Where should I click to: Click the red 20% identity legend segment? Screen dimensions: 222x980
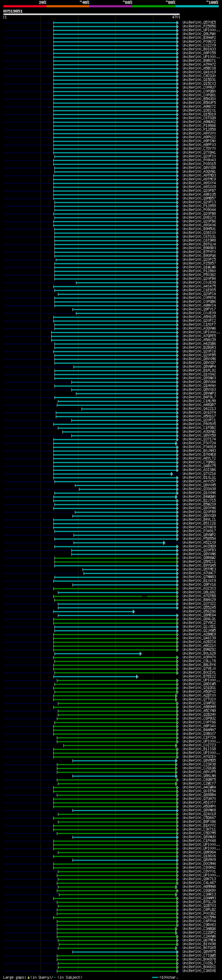point(25,6)
